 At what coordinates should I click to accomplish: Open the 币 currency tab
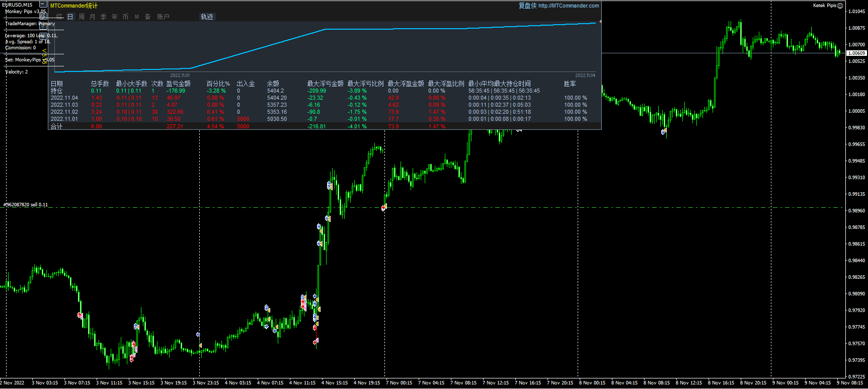point(126,17)
